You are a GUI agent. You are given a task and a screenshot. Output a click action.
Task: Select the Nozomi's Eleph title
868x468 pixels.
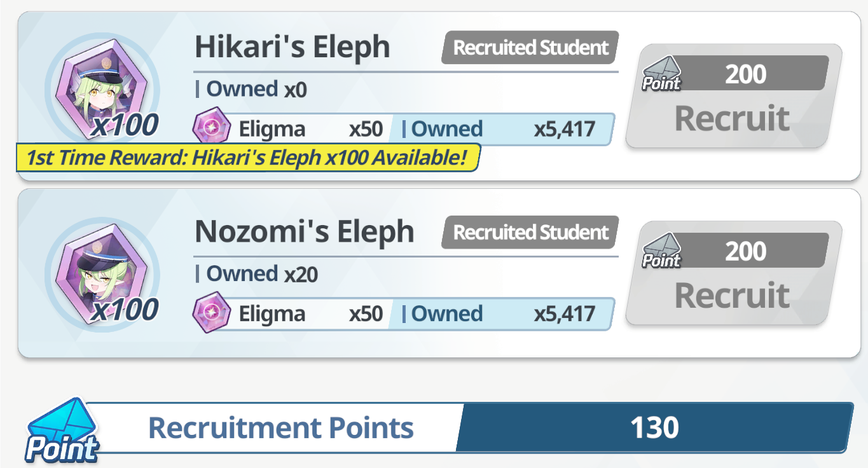(304, 231)
